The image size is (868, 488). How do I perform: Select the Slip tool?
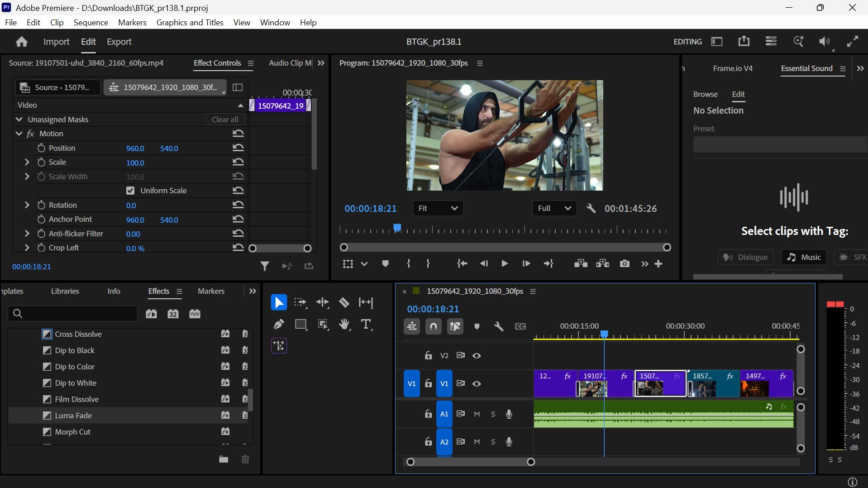click(x=366, y=302)
